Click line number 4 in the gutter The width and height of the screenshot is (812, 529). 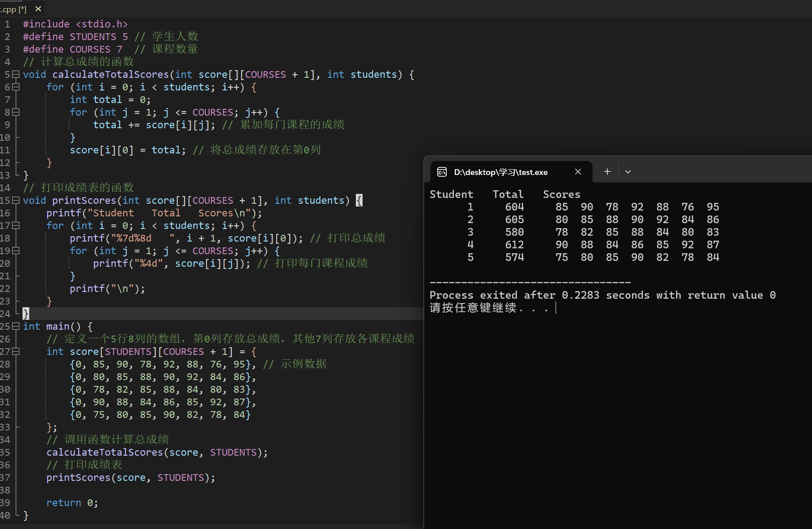[7, 62]
